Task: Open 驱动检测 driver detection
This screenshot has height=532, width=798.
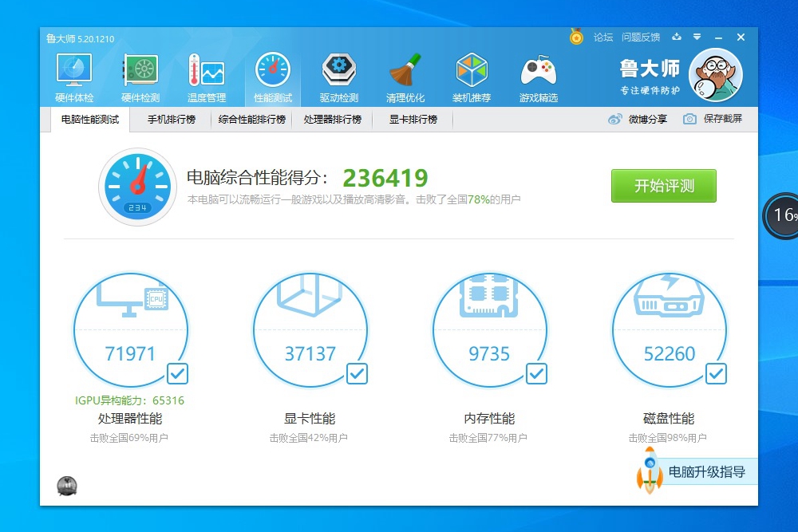Action: (339, 78)
